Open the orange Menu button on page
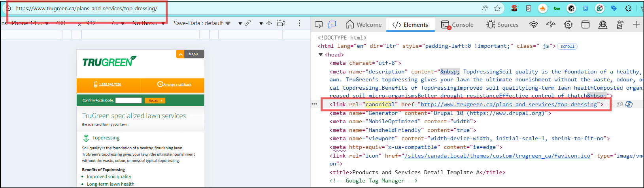This screenshot has width=644, height=188. click(x=190, y=54)
